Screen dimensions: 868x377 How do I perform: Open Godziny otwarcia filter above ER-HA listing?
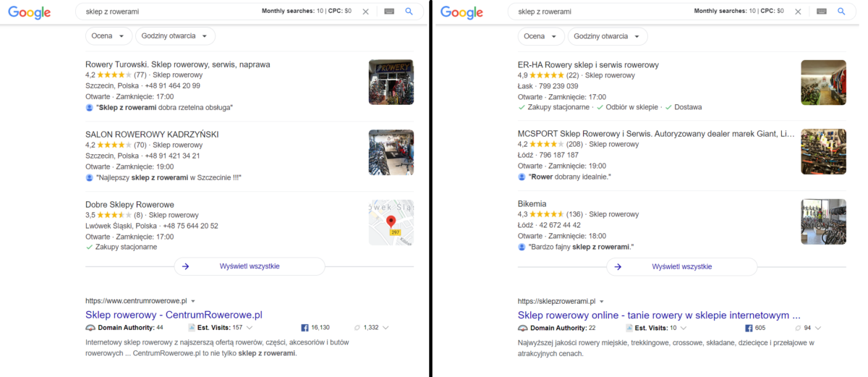tap(608, 36)
